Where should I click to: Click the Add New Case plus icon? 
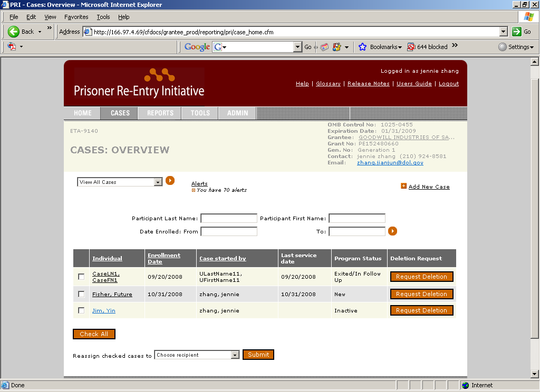[x=403, y=186]
